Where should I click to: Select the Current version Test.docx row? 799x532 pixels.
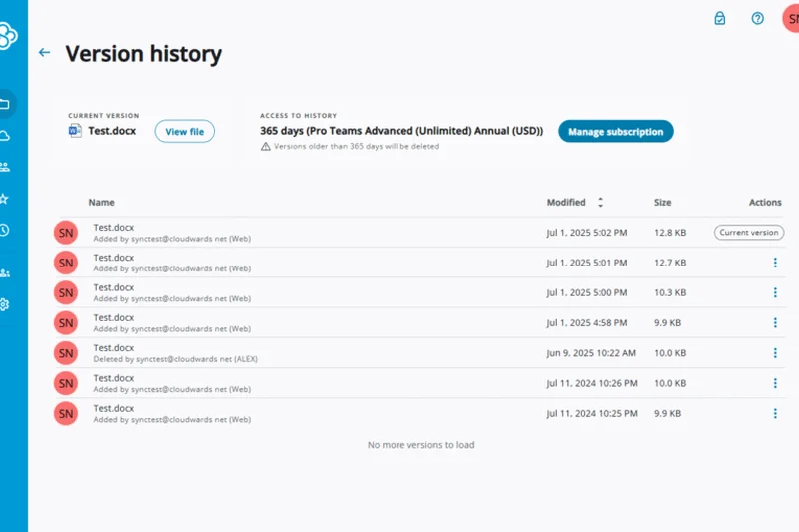[399, 233]
